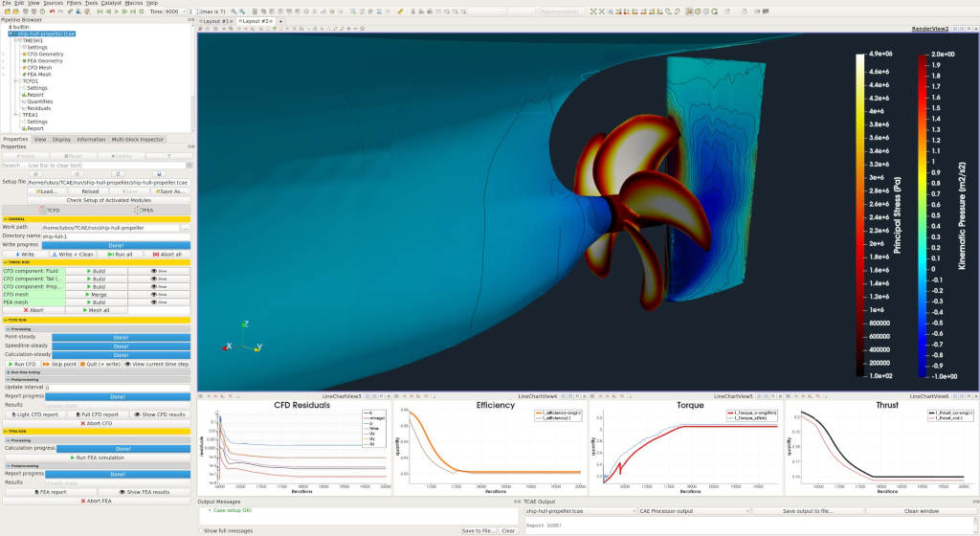The width and height of the screenshot is (980, 536).
Task: Jump to last frame in animation controls
Action: coord(133,11)
